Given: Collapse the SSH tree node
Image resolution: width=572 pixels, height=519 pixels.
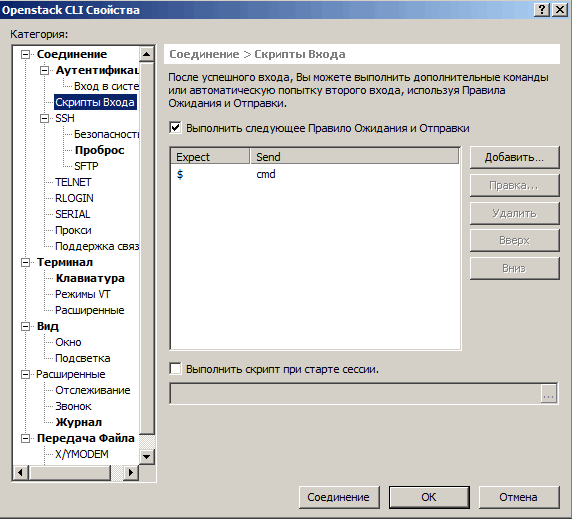Looking at the screenshot, I should pyautogui.click(x=44, y=118).
